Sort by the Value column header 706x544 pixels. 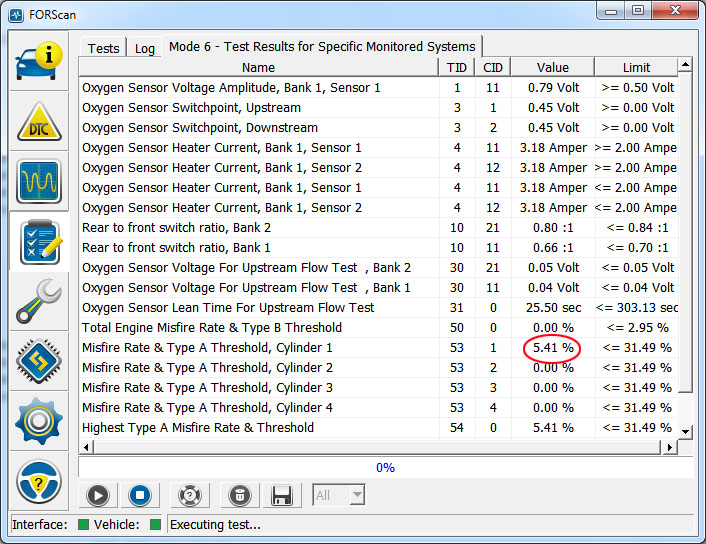pyautogui.click(x=552, y=68)
